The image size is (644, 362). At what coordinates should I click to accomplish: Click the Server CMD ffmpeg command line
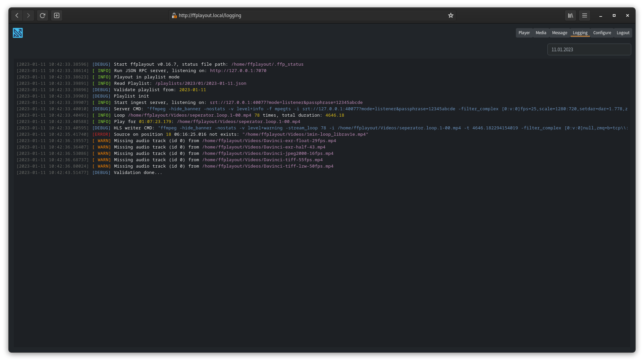[x=387, y=109]
